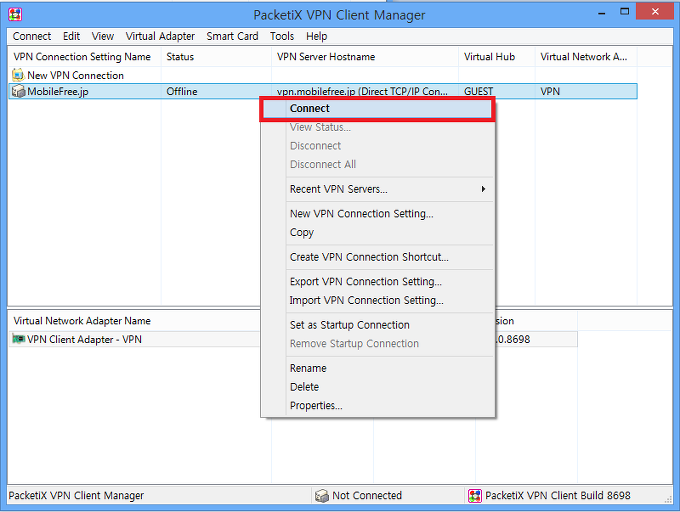Open Properties... from the context menu

(378, 405)
